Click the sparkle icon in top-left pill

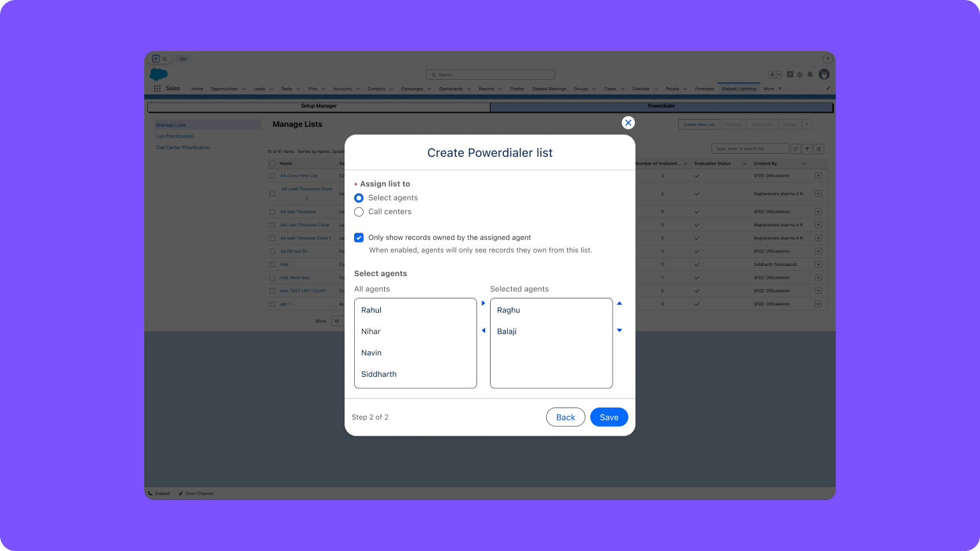pyautogui.click(x=156, y=59)
